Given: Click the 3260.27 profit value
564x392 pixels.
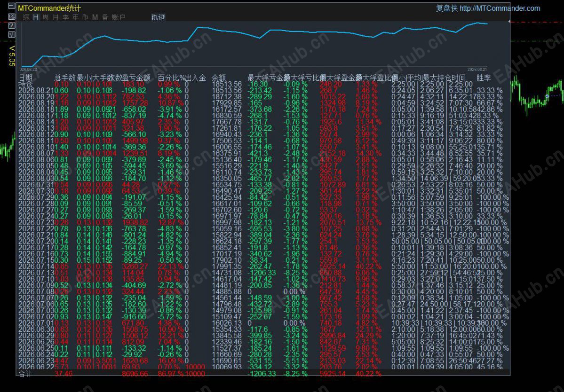Looking at the screenshot, I should pyautogui.click(x=135, y=267).
